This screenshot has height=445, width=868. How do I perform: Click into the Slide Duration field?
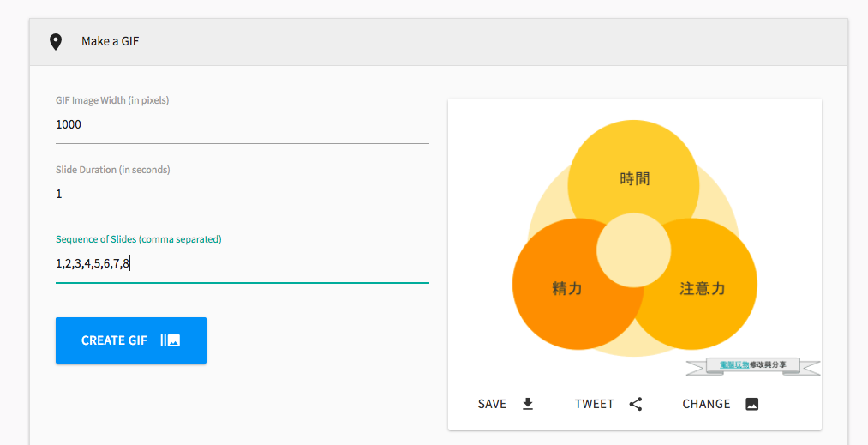point(242,195)
